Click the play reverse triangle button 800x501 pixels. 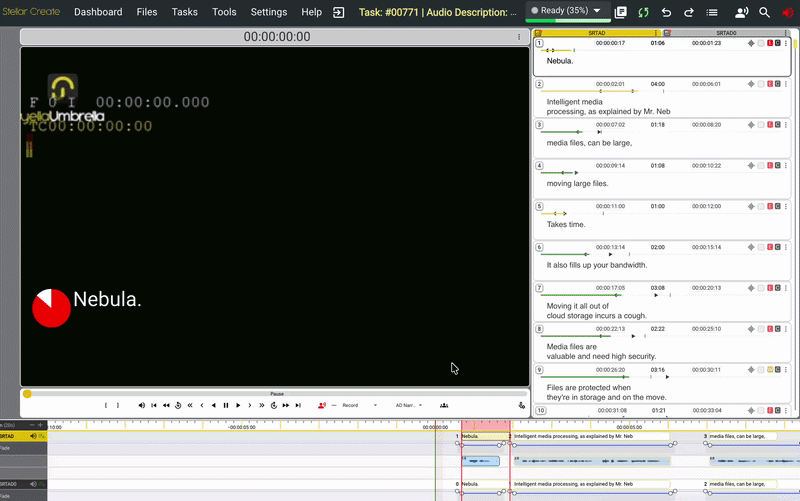[213, 406]
